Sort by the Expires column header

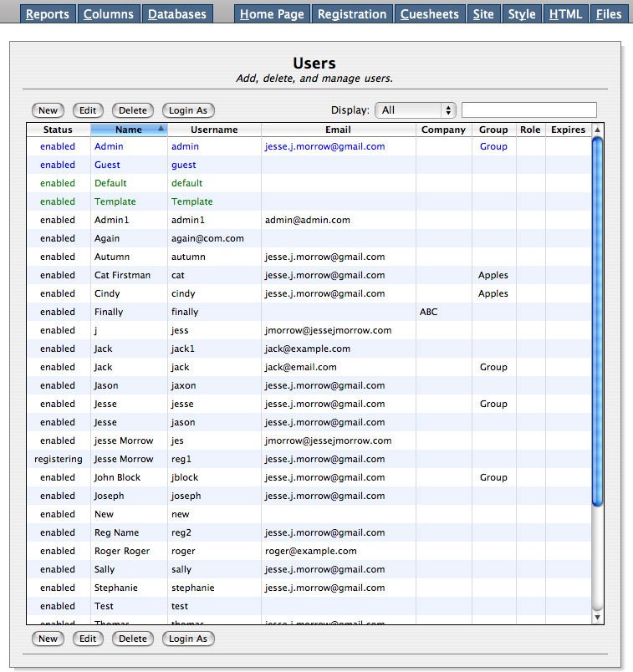tap(568, 130)
